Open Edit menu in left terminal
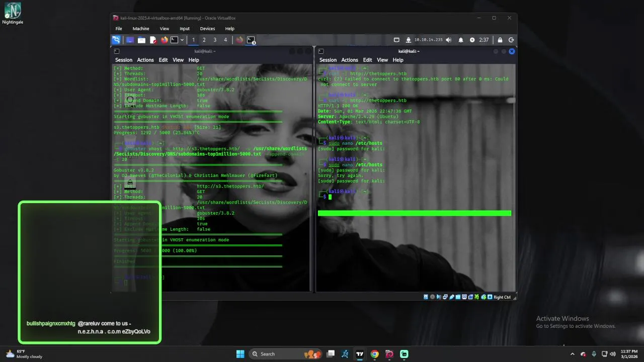The image size is (644, 362). click(x=163, y=60)
